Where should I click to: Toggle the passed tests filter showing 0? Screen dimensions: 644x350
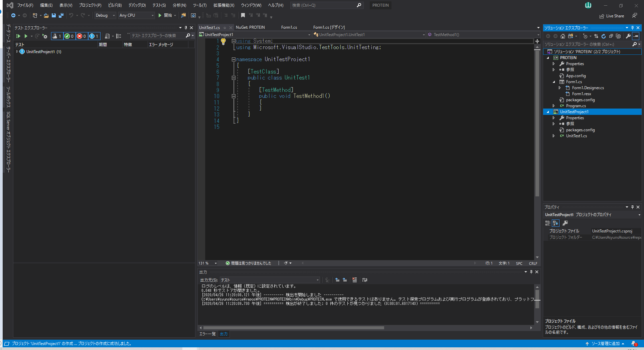point(69,36)
